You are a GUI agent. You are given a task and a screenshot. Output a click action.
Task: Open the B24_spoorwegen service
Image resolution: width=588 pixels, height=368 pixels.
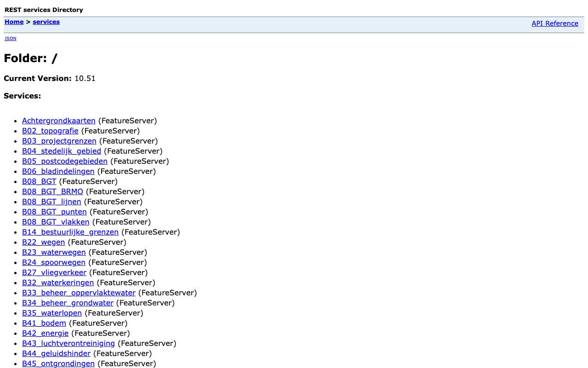54,262
